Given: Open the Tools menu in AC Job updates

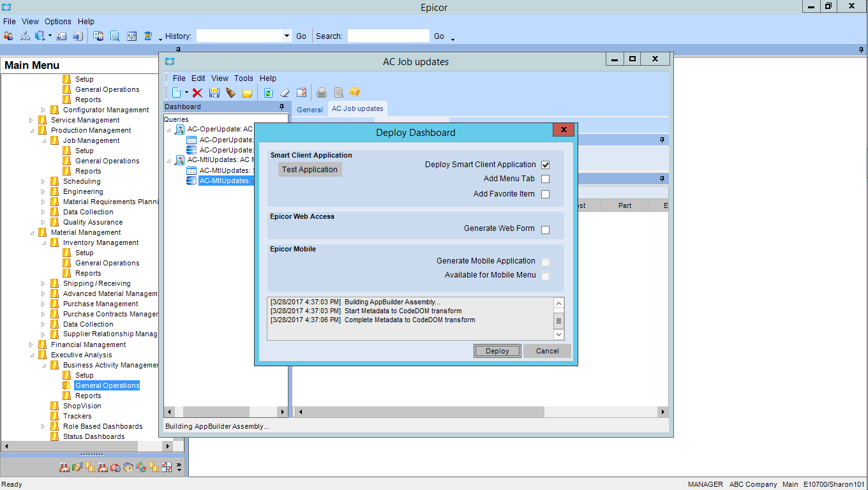Looking at the screenshot, I should [244, 78].
